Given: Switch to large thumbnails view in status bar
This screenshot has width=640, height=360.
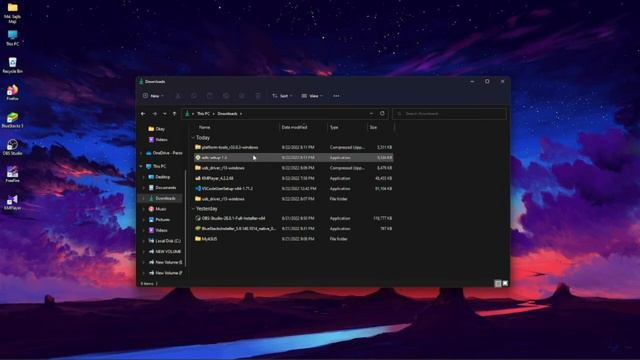Looking at the screenshot, I should point(505,283).
